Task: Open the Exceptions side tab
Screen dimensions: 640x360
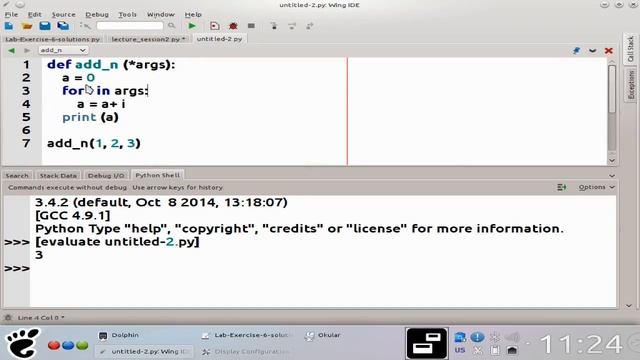Action: [x=631, y=84]
